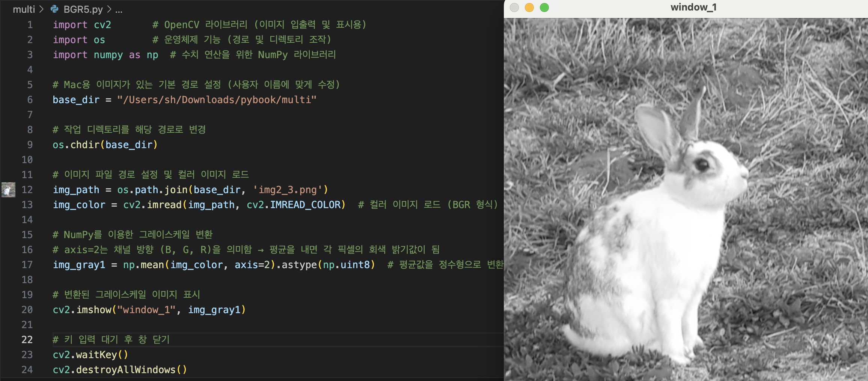Click the base_dir variable on line 6
Viewport: 868px width, 381px height.
(76, 100)
